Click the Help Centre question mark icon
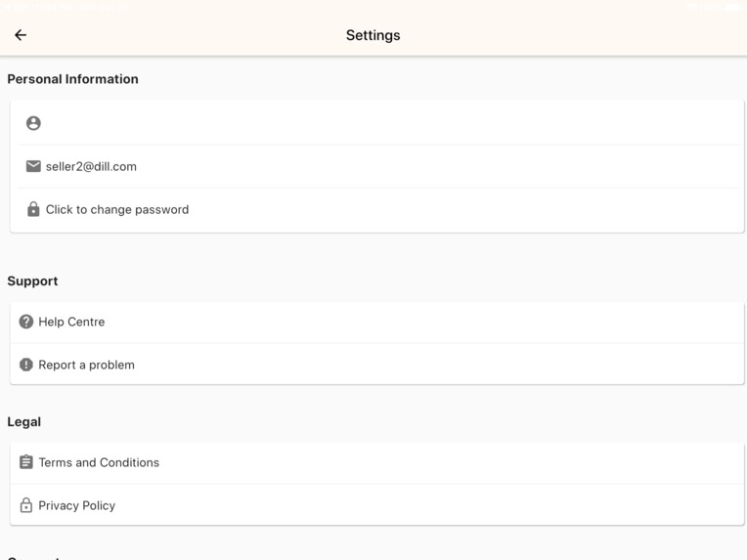The image size is (747, 560). 26,322
